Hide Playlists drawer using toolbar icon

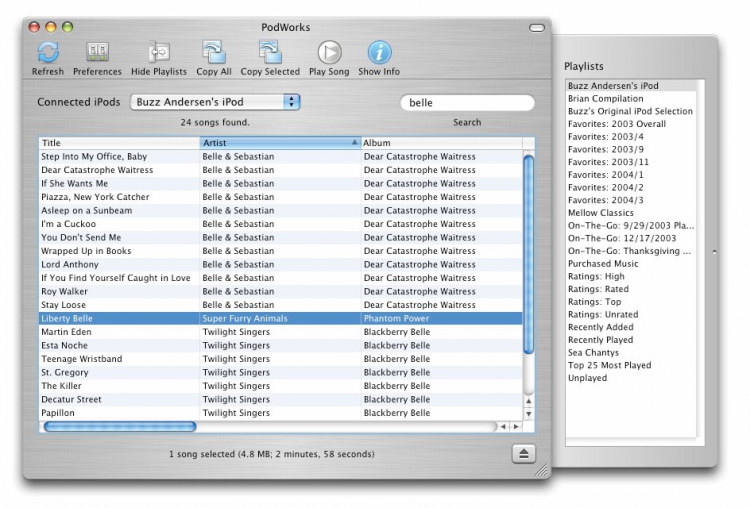(x=159, y=53)
